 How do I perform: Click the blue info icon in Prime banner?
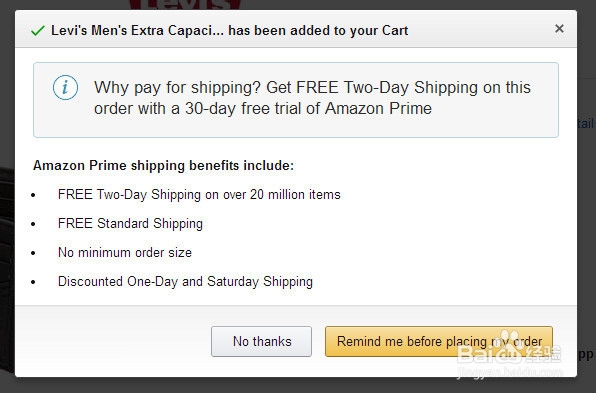[65, 87]
